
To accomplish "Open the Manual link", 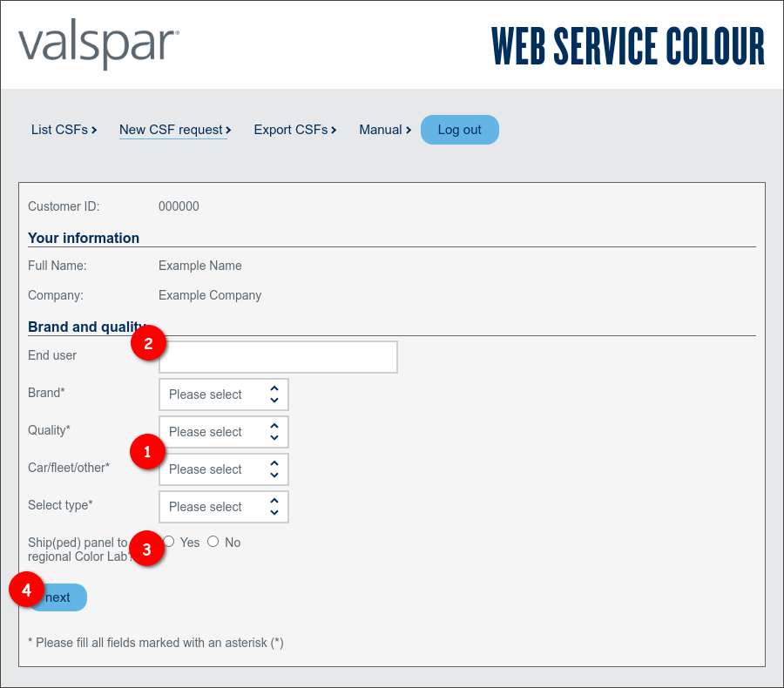I will click(x=385, y=130).
